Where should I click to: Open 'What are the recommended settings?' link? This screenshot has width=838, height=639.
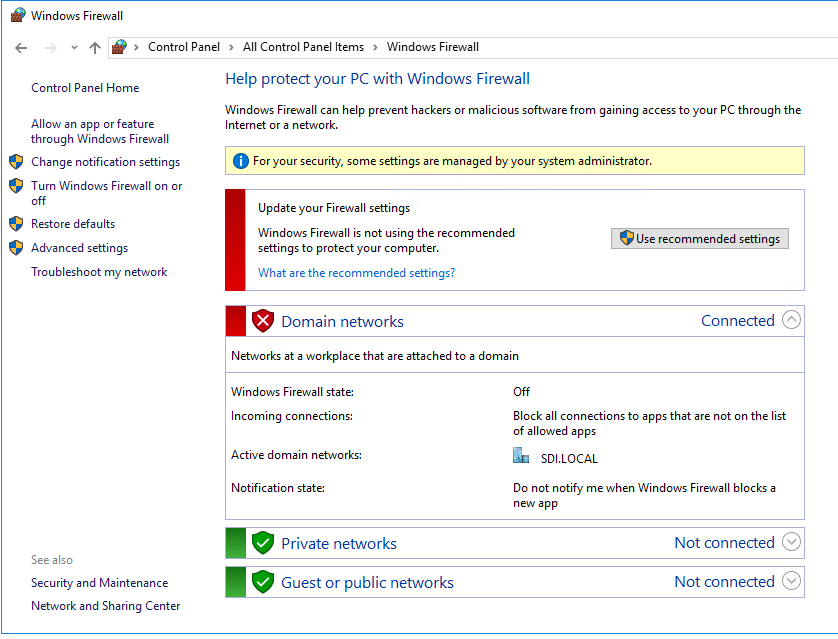coord(356,273)
